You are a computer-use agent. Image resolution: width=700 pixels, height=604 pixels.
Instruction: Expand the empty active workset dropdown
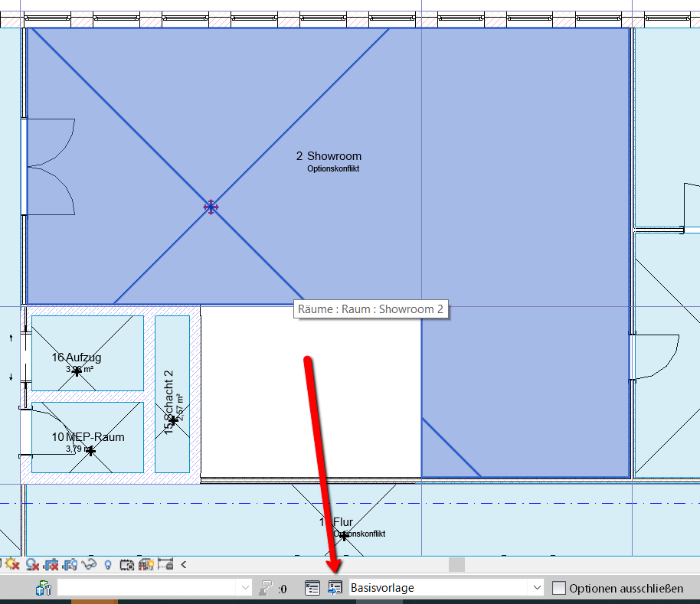tap(245, 588)
